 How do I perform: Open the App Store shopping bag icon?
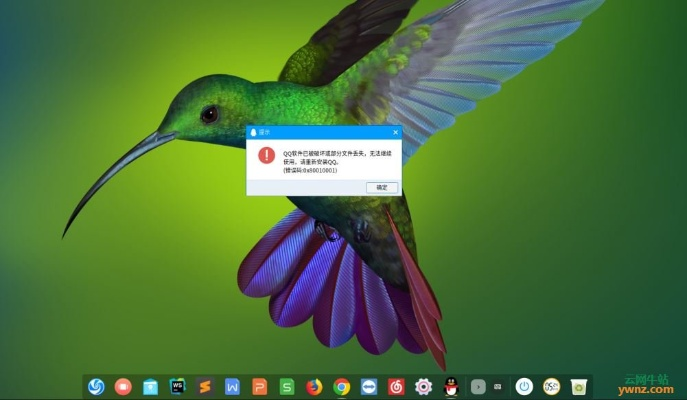[x=150, y=386]
